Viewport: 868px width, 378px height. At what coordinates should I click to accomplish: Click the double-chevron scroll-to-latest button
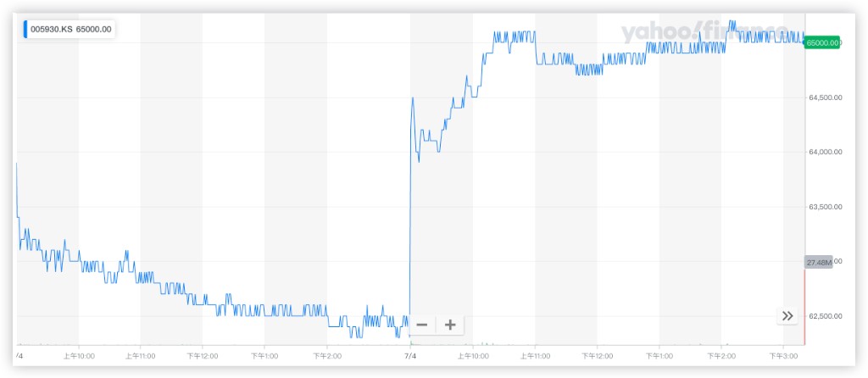(x=787, y=315)
